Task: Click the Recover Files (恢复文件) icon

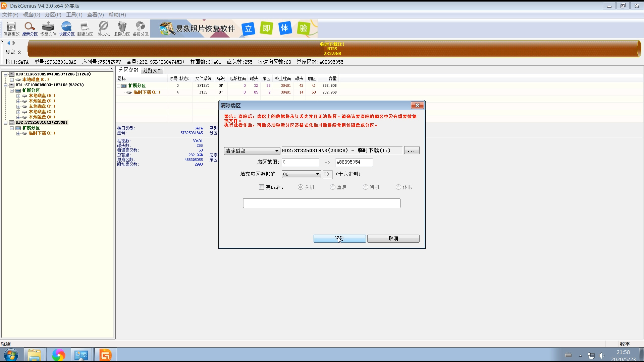Action: (48, 28)
